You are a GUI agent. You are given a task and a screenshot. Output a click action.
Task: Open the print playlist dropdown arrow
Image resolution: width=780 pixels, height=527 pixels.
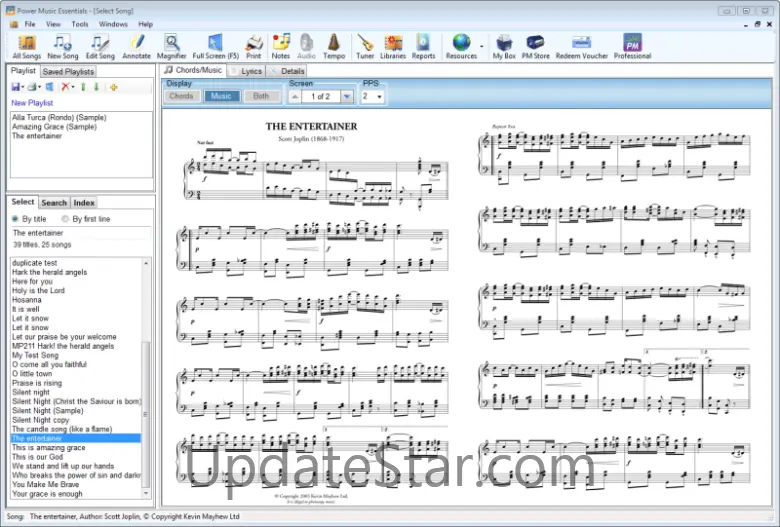pos(40,88)
